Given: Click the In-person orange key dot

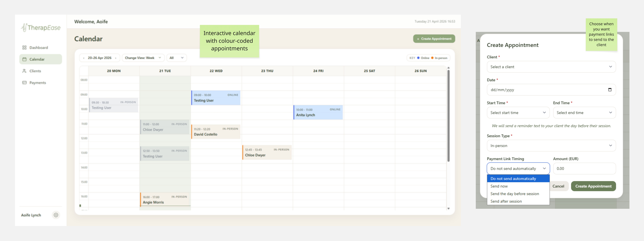Looking at the screenshot, I should (x=432, y=58).
